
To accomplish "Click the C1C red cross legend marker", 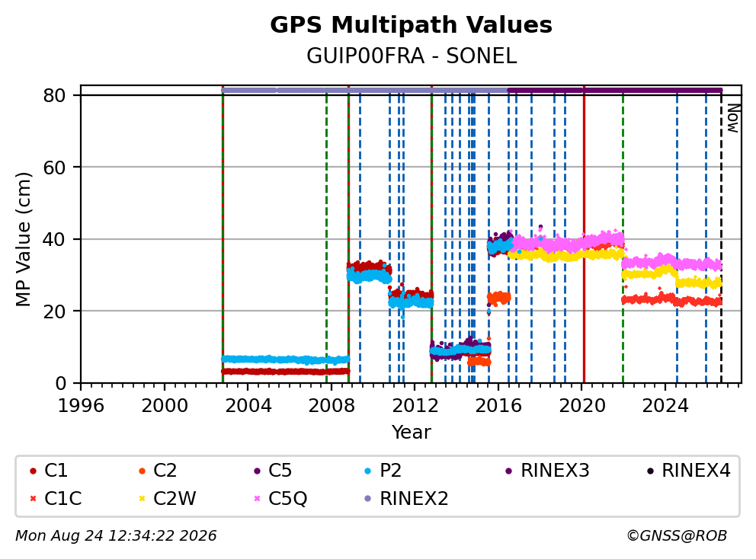I will [x=33, y=498].
